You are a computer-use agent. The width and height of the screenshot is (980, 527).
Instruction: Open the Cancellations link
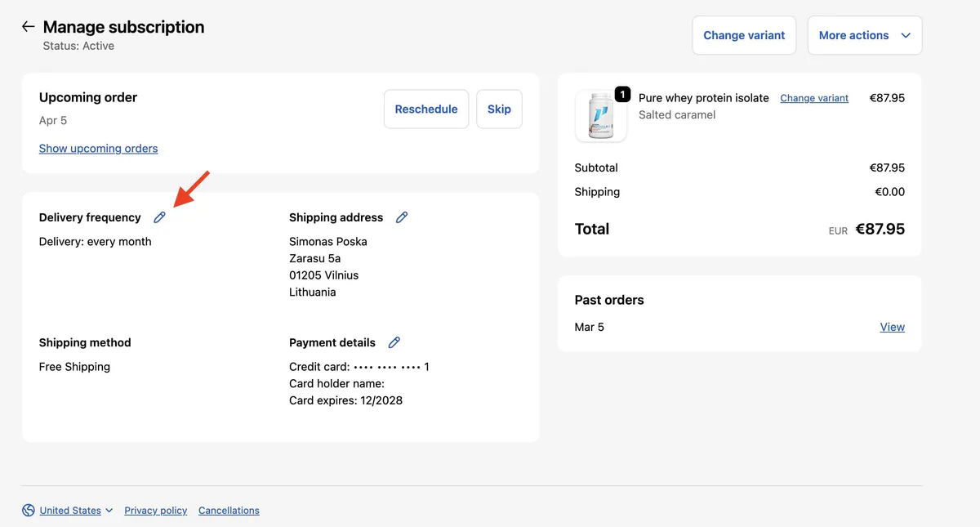229,511
